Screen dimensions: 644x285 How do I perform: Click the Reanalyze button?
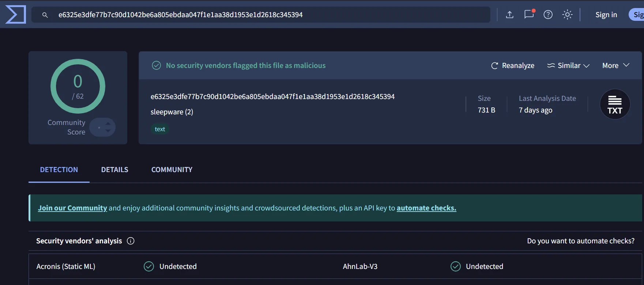513,65
